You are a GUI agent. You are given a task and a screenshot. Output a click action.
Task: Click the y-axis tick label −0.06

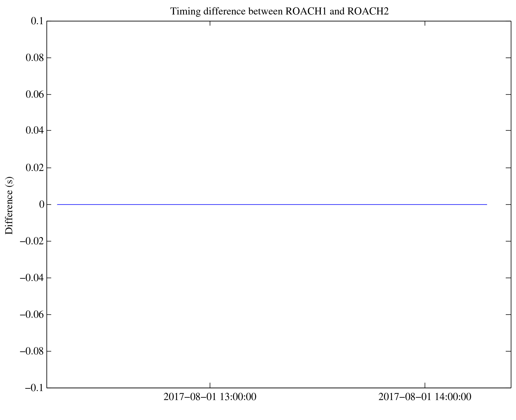tap(32, 315)
